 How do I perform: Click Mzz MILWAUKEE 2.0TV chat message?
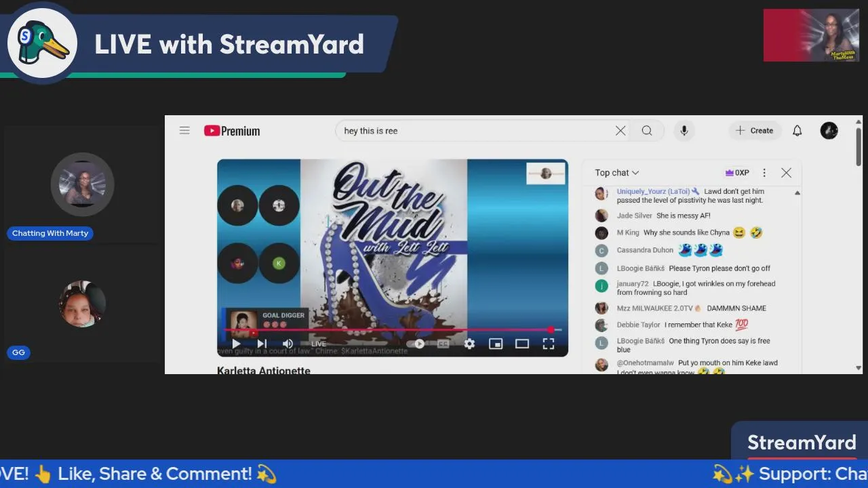coord(736,308)
